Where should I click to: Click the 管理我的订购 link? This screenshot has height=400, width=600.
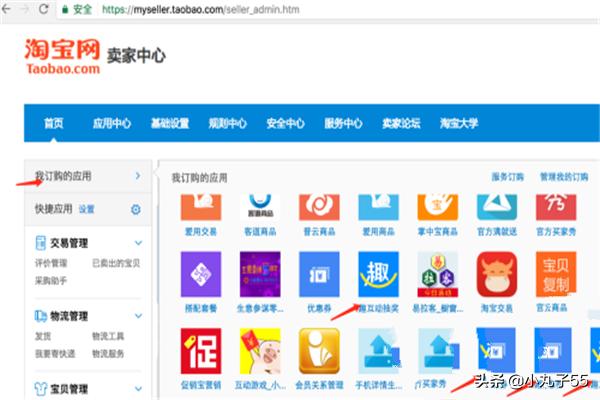[x=564, y=177]
